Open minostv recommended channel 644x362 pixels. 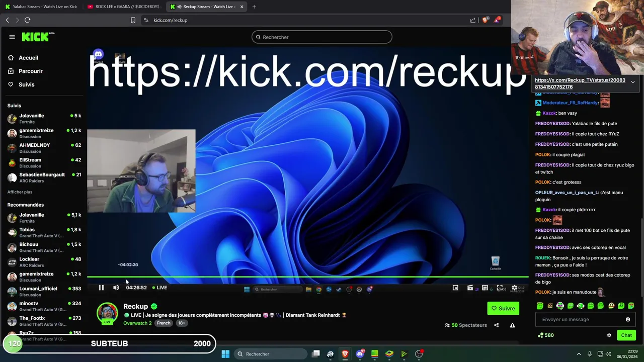tap(44, 306)
